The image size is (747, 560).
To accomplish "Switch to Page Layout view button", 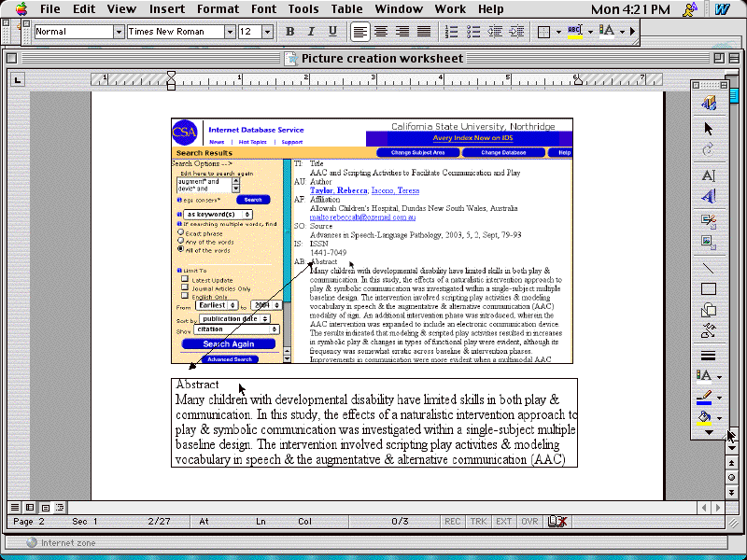I will (x=45, y=507).
